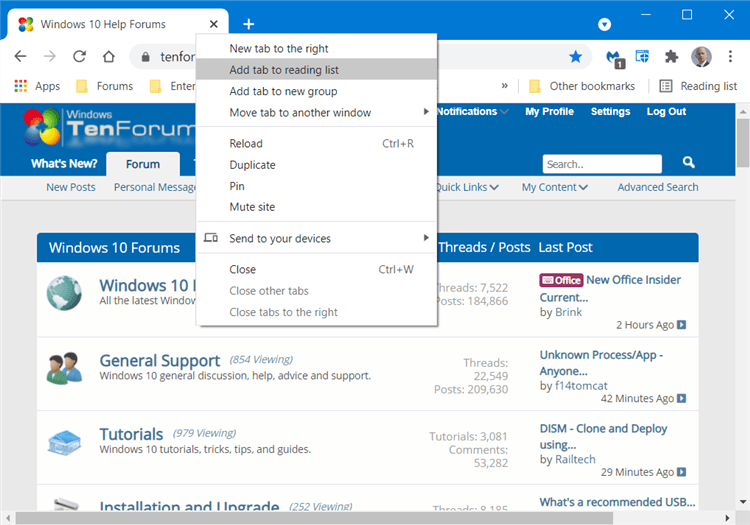Open the profile avatar menu
This screenshot has height=525, width=750.
click(x=701, y=57)
